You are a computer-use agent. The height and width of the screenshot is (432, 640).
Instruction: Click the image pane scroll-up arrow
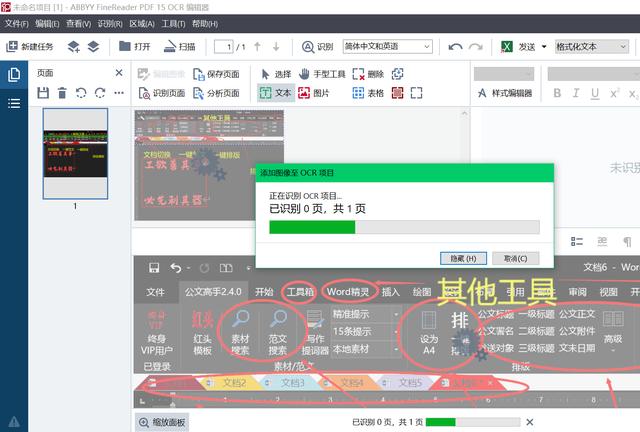tap(464, 113)
